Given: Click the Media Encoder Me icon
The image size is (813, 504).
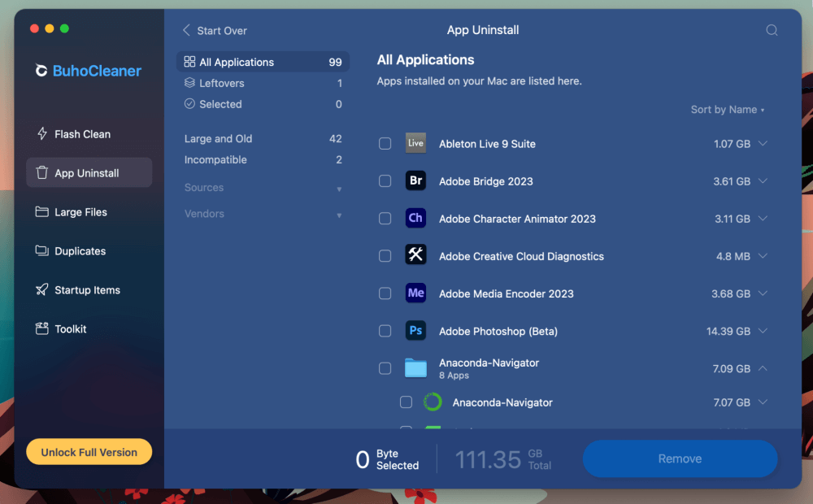Looking at the screenshot, I should (x=415, y=293).
